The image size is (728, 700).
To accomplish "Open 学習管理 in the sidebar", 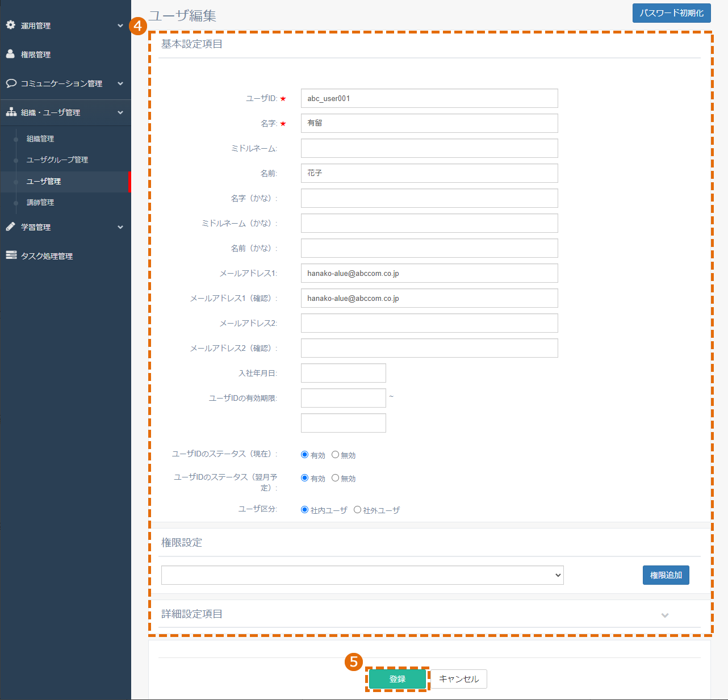I will [36, 227].
